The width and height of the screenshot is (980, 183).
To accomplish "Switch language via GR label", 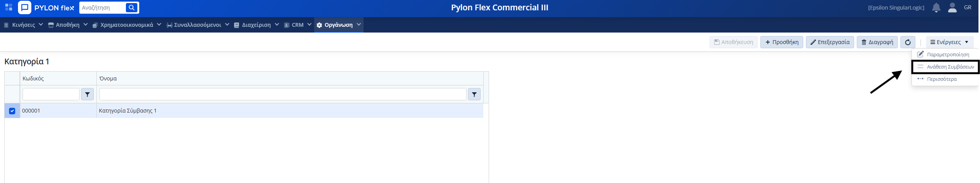I will pyautogui.click(x=967, y=8).
